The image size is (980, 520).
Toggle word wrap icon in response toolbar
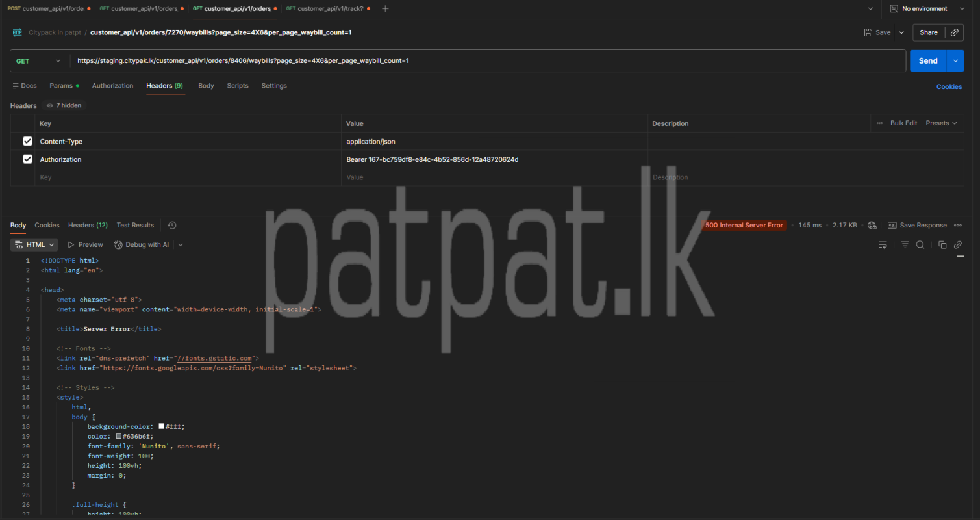point(883,245)
